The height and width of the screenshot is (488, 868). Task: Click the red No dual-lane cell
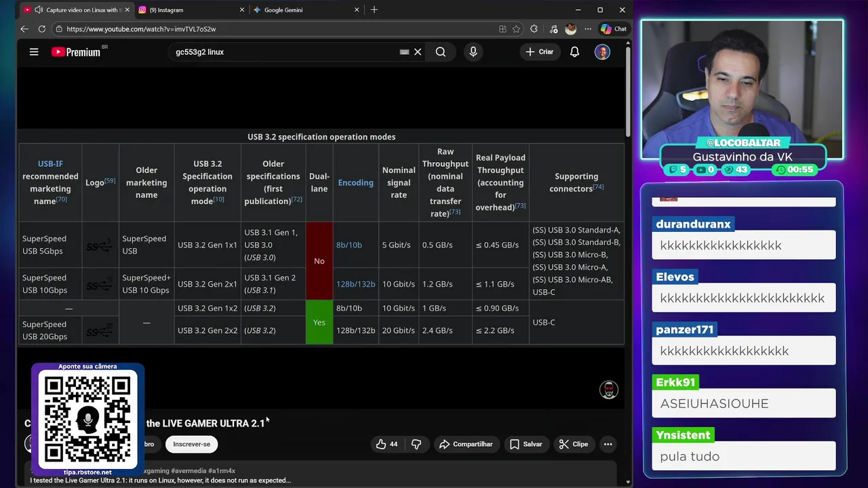click(x=319, y=261)
